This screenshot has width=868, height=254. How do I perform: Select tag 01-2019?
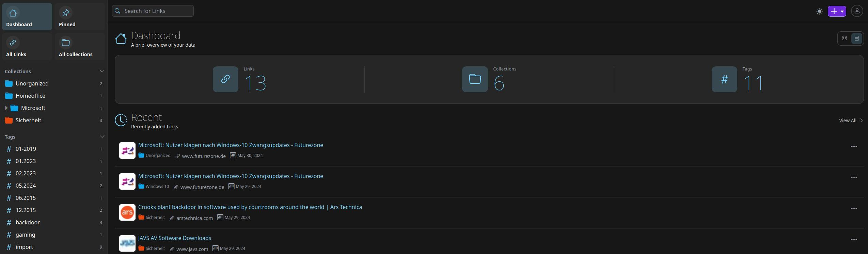pyautogui.click(x=54, y=149)
